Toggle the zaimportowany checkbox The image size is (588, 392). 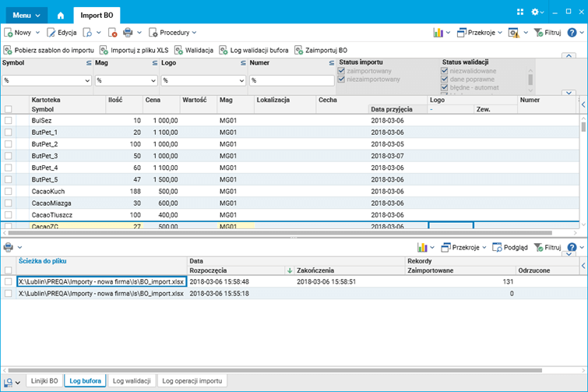(x=340, y=71)
